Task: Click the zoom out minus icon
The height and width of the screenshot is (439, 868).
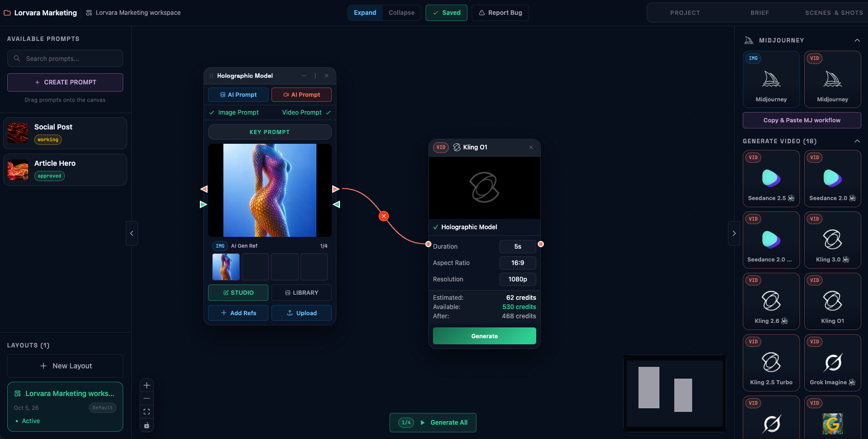Action: [147, 399]
